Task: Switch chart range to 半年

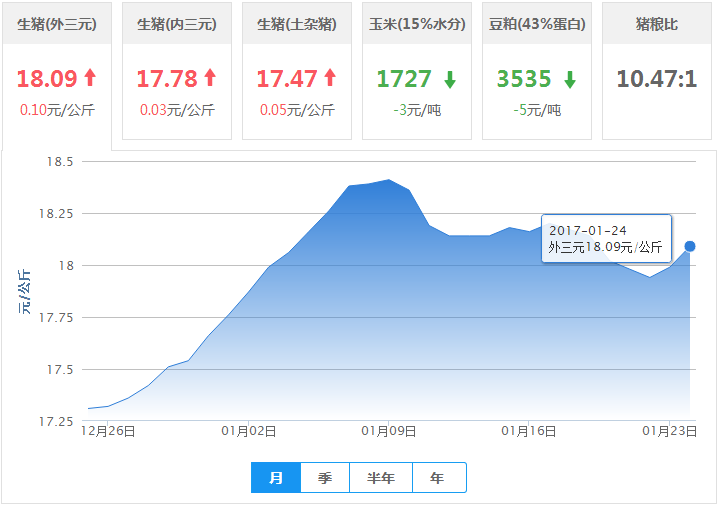Action: pyautogui.click(x=381, y=478)
